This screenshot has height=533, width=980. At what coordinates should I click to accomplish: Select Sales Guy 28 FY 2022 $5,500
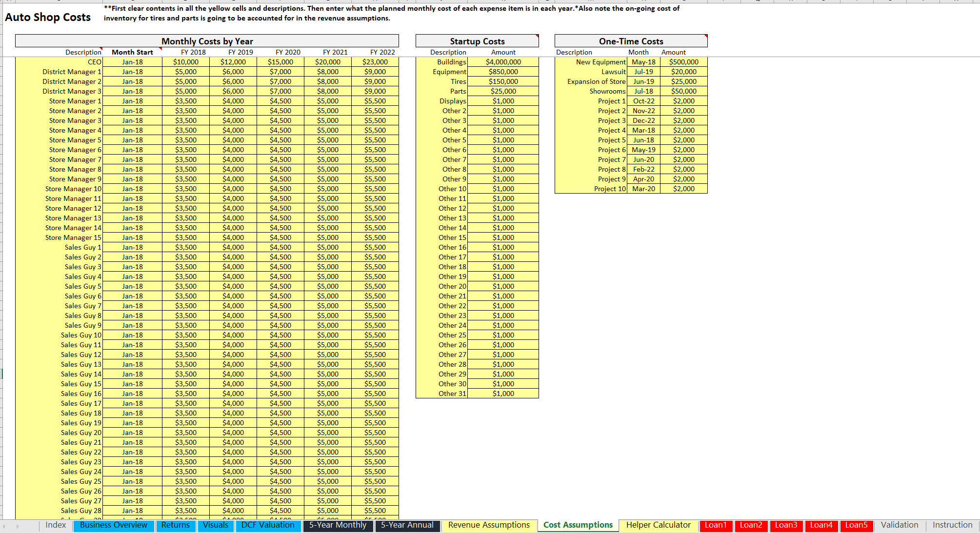(x=375, y=511)
